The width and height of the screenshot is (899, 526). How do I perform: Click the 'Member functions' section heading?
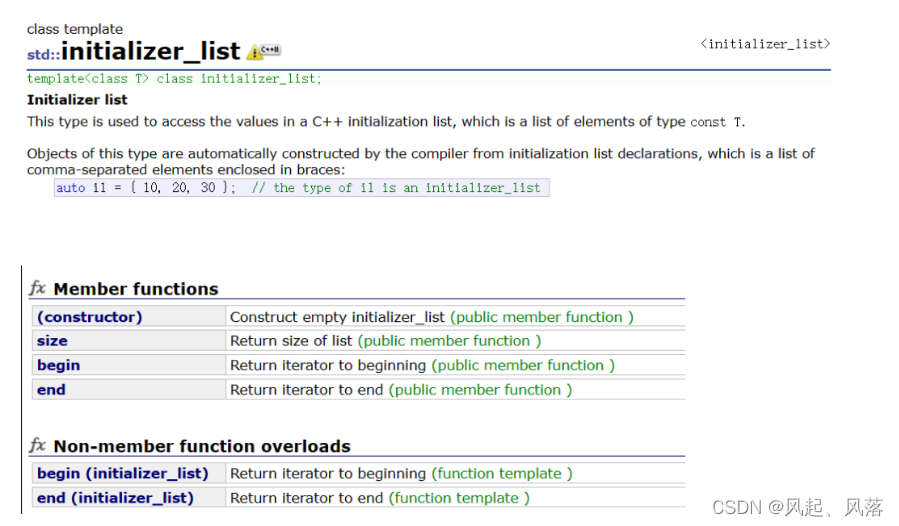[136, 289]
